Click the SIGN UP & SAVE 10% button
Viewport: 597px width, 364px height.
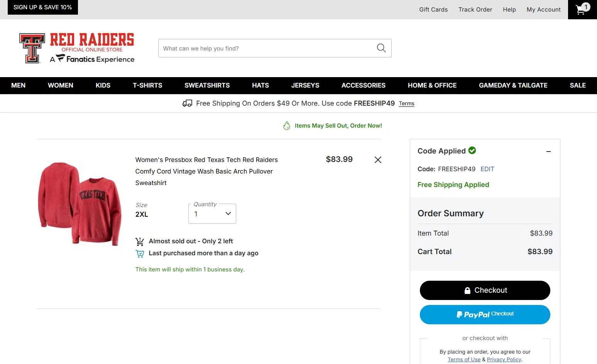pyautogui.click(x=43, y=7)
